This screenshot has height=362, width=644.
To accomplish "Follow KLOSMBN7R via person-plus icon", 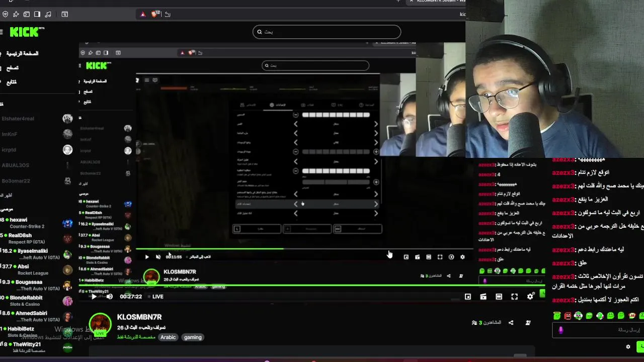I will (x=528, y=323).
